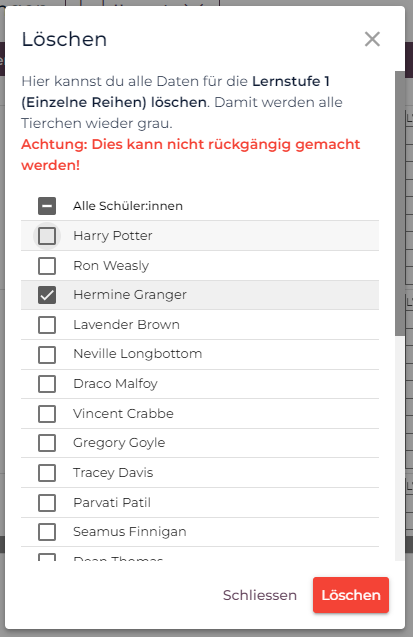Click the Seamus Finnigan name label
Screen dimensions: 413x637
tap(130, 531)
